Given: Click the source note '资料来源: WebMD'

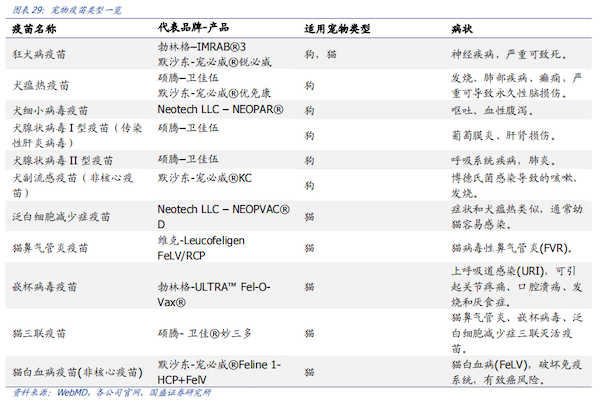Looking at the screenshot, I should coord(51,393).
